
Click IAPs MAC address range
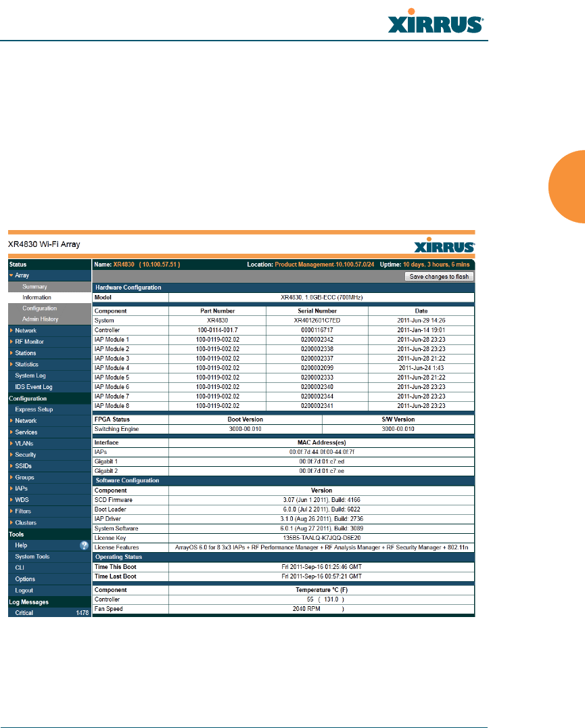[321, 452]
